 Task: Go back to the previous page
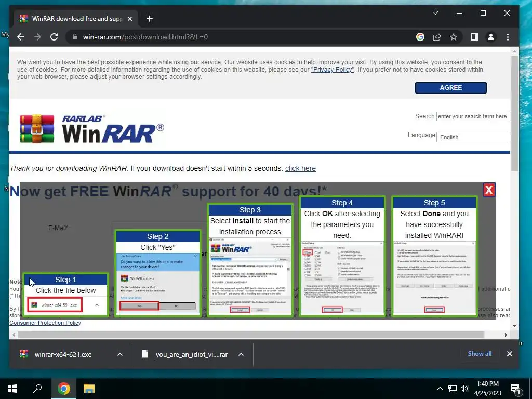(x=21, y=37)
